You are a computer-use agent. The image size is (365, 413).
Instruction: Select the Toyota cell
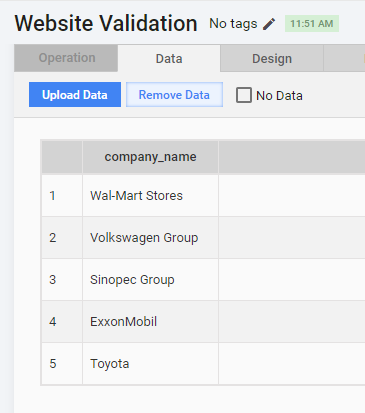point(150,363)
